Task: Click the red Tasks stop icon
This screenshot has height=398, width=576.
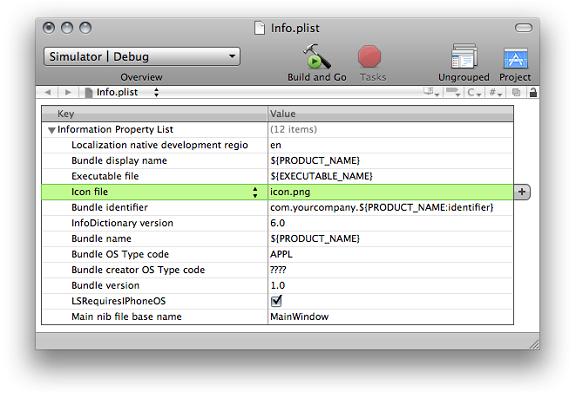Action: pyautogui.click(x=370, y=57)
